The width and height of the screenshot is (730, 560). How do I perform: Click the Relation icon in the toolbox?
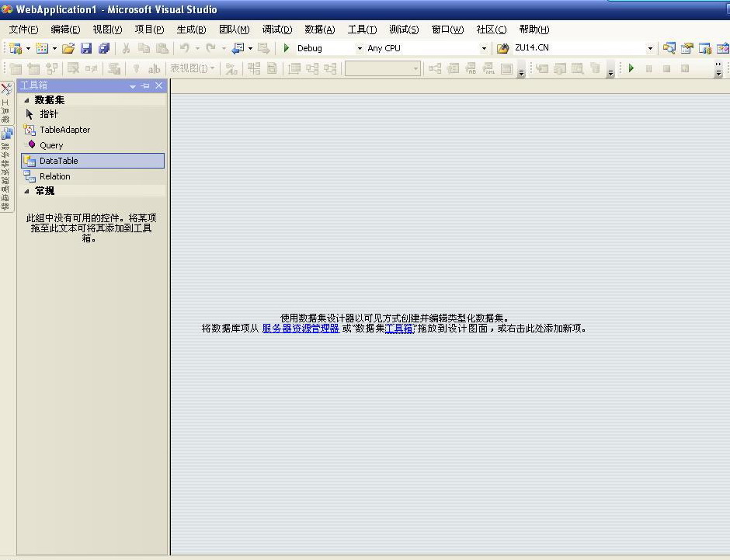click(30, 176)
